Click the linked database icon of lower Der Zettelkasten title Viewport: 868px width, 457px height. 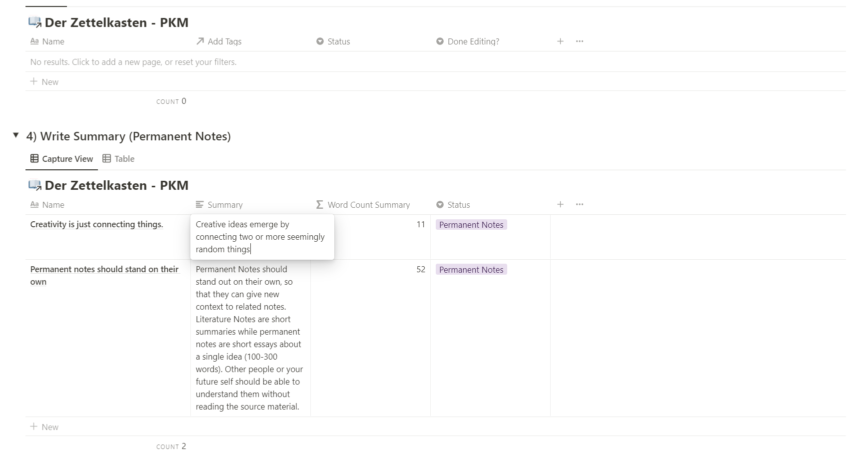point(34,185)
